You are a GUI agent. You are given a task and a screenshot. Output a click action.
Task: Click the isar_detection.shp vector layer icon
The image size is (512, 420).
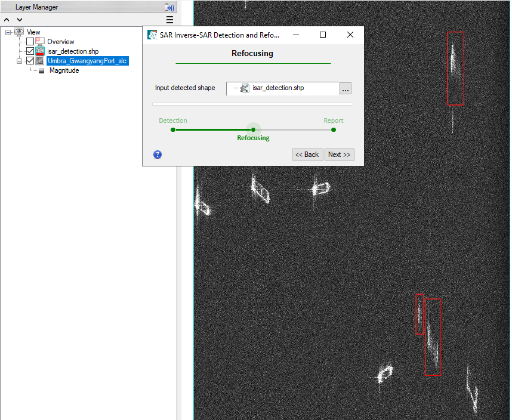(x=41, y=52)
